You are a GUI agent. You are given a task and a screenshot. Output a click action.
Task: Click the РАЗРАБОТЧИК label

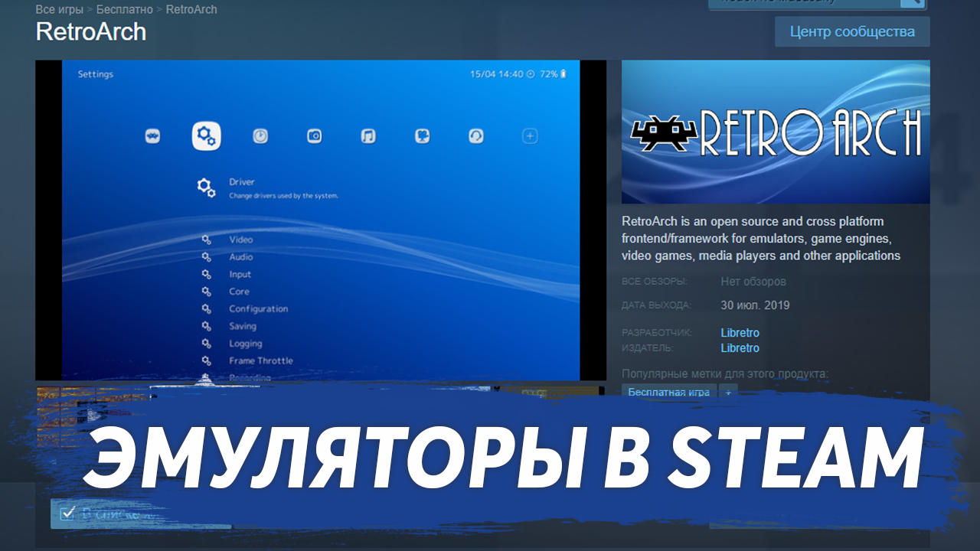coord(657,333)
